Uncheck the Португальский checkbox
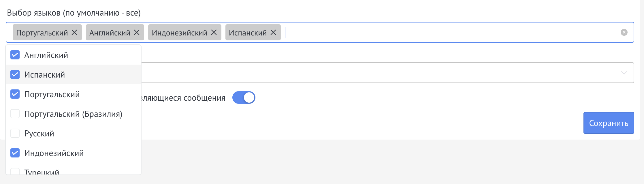 (14, 94)
